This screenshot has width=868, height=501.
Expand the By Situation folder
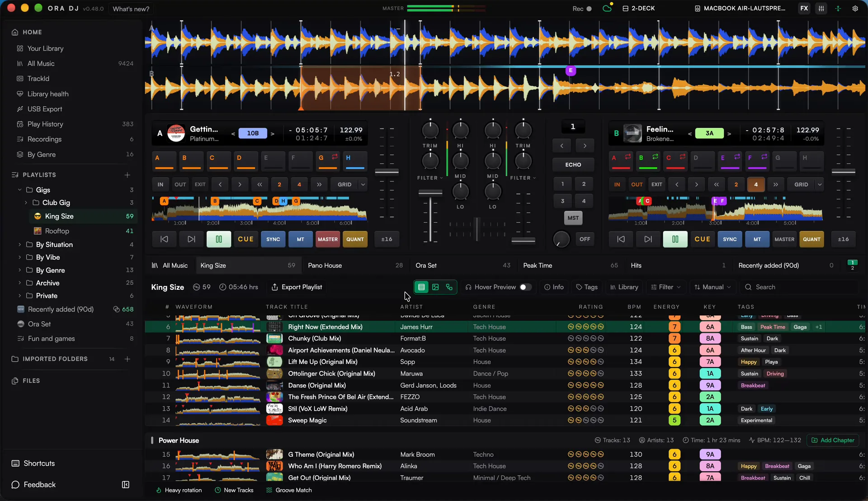(x=20, y=245)
